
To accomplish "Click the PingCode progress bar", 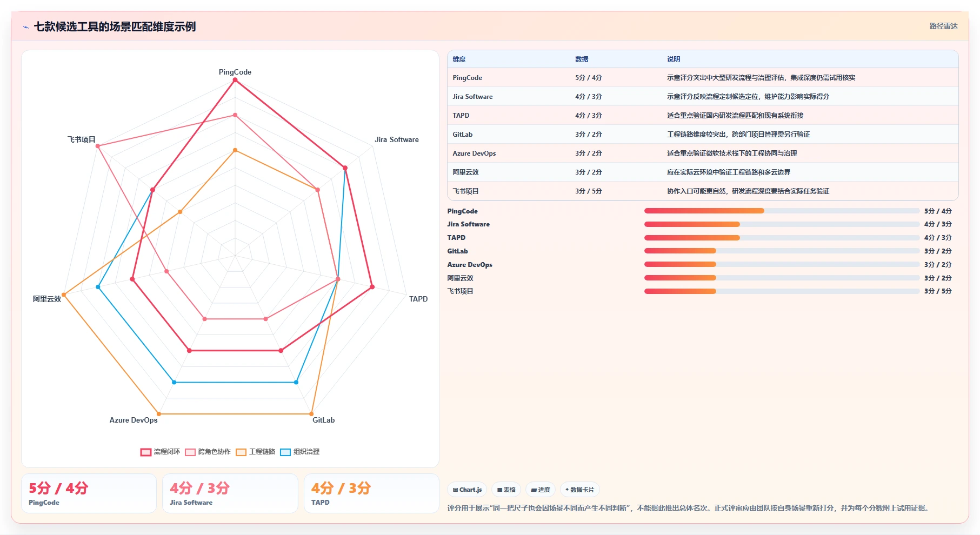I will click(x=782, y=211).
